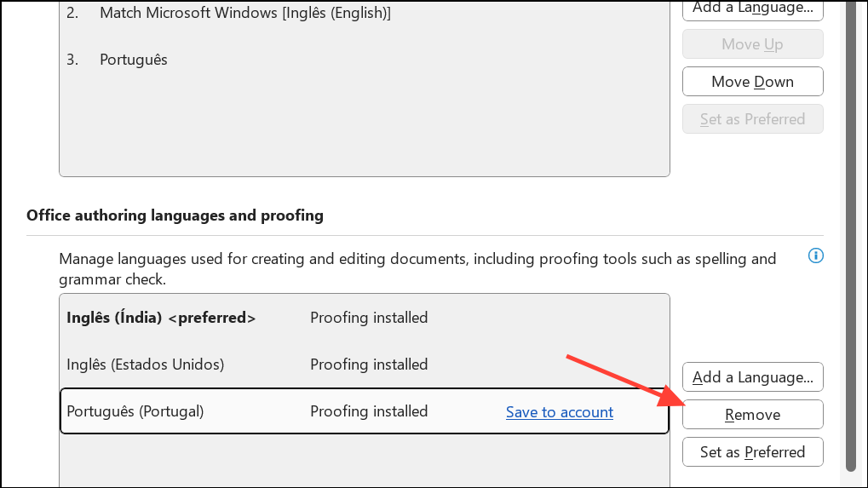Open the Save to account link

[x=559, y=412]
